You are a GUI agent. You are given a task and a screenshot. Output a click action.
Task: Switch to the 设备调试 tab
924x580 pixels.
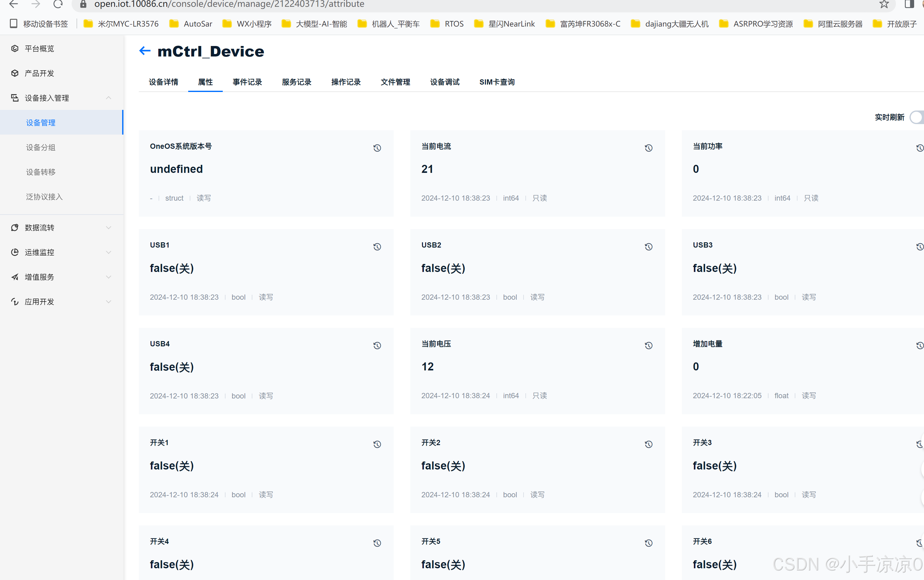coord(444,82)
